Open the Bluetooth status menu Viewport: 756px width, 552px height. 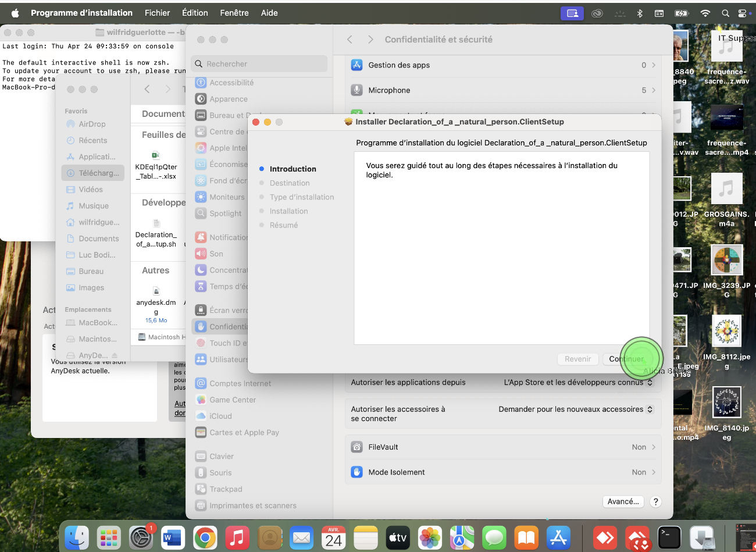coord(640,13)
